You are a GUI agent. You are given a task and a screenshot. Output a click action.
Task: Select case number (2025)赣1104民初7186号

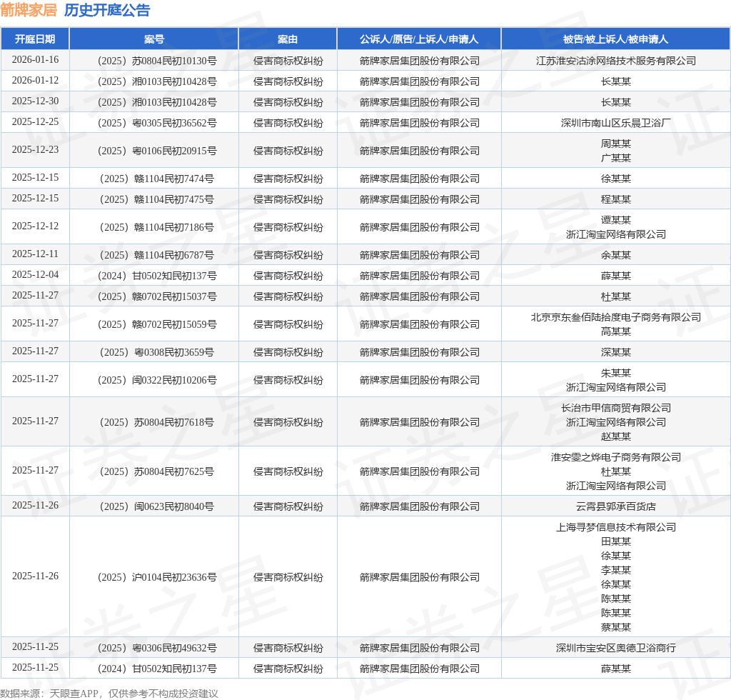tap(156, 228)
